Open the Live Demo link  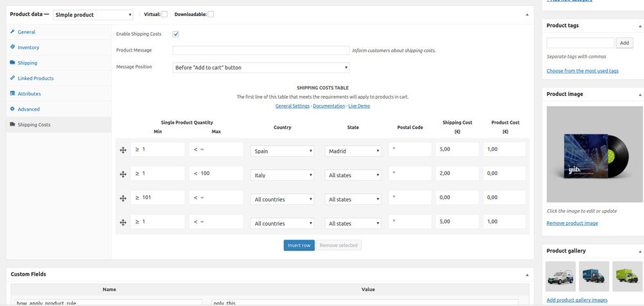tap(359, 106)
